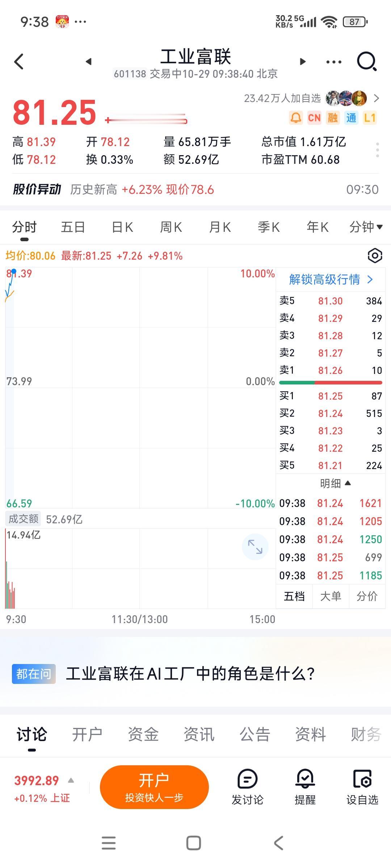This screenshot has width=391, height=868.
Task: Tap the back arrow in the header
Action: (19, 61)
